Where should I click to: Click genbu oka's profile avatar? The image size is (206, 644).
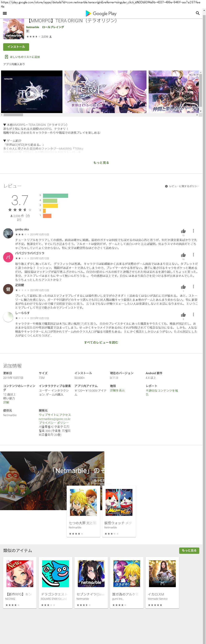pos(8,233)
